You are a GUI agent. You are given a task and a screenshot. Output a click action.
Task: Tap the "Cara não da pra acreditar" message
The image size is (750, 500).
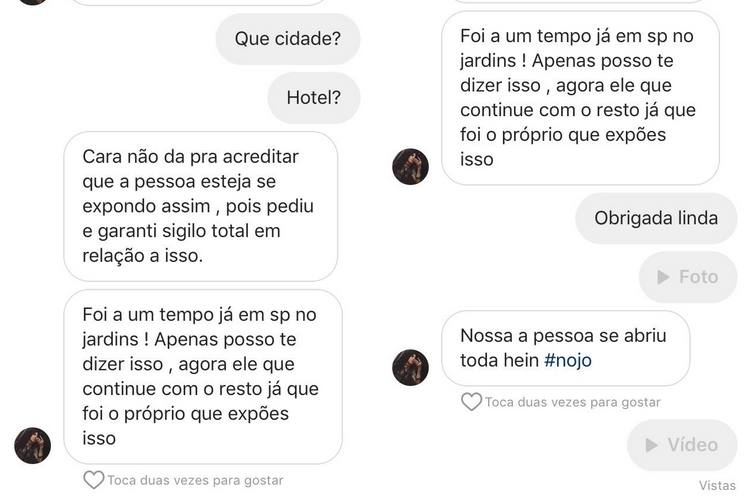pyautogui.click(x=201, y=206)
